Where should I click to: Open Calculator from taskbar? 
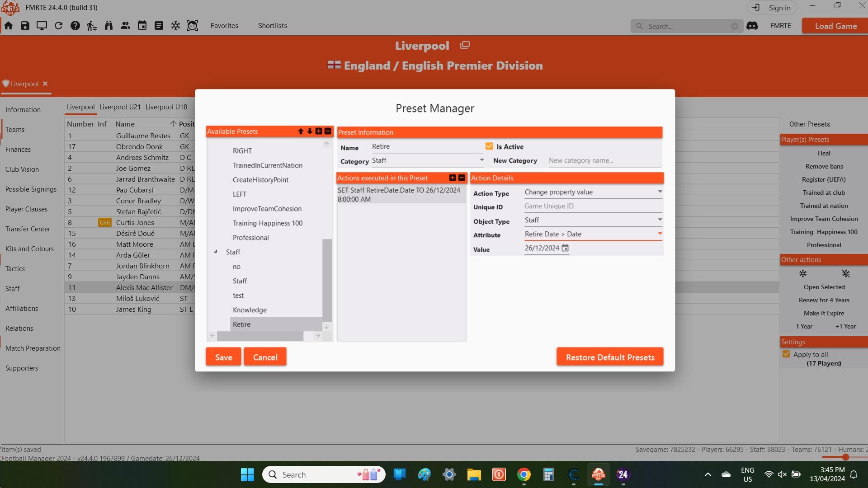(x=548, y=474)
